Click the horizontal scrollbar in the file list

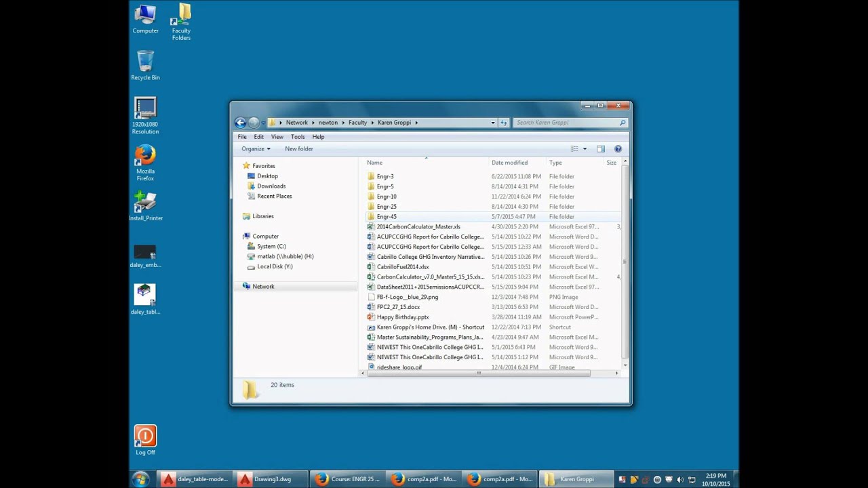(478, 373)
